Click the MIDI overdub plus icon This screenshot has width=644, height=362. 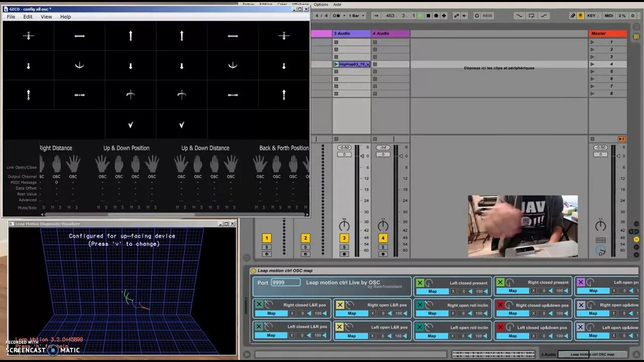444,16
